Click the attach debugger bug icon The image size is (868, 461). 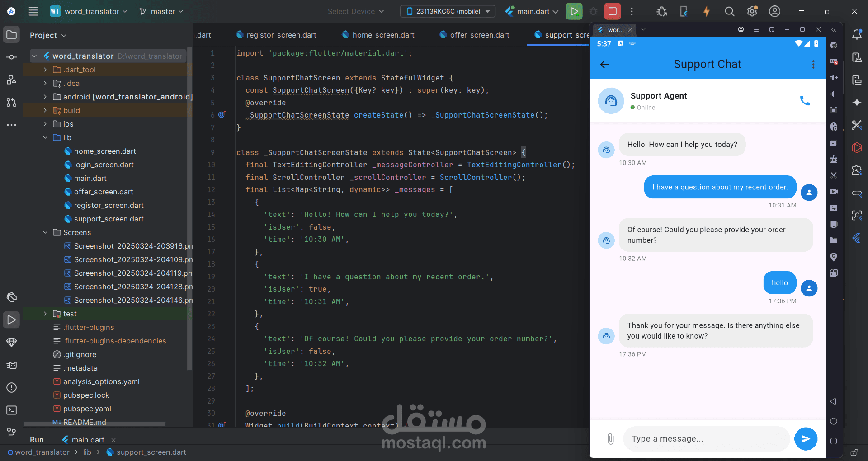click(x=662, y=11)
